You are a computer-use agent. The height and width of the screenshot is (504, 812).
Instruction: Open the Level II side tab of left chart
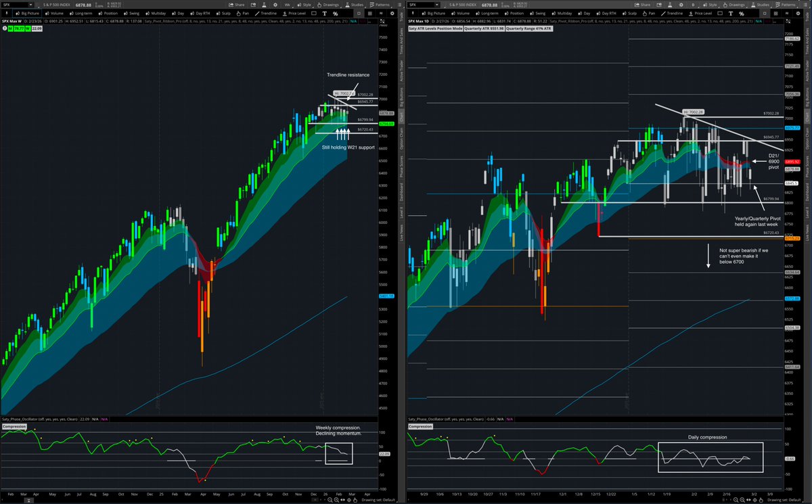[x=402, y=212]
